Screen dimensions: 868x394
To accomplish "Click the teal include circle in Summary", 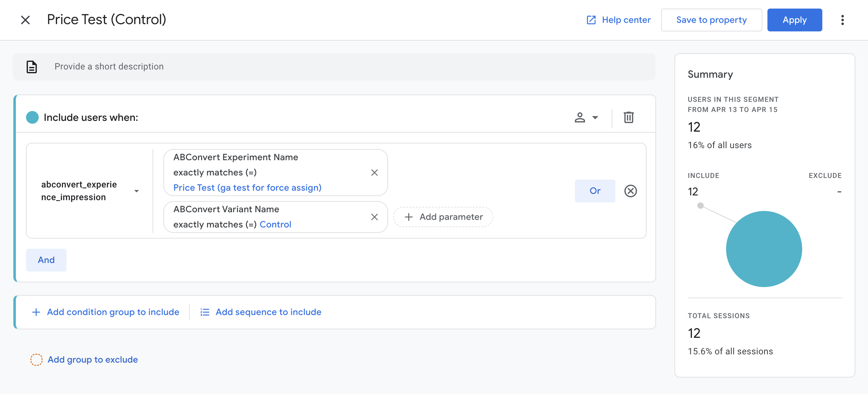I will point(764,249).
